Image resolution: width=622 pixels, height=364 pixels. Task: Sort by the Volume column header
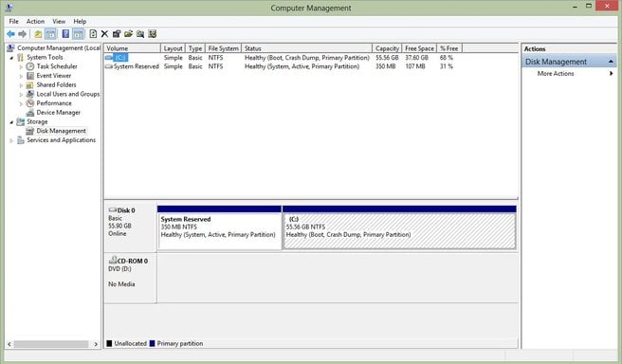point(132,48)
